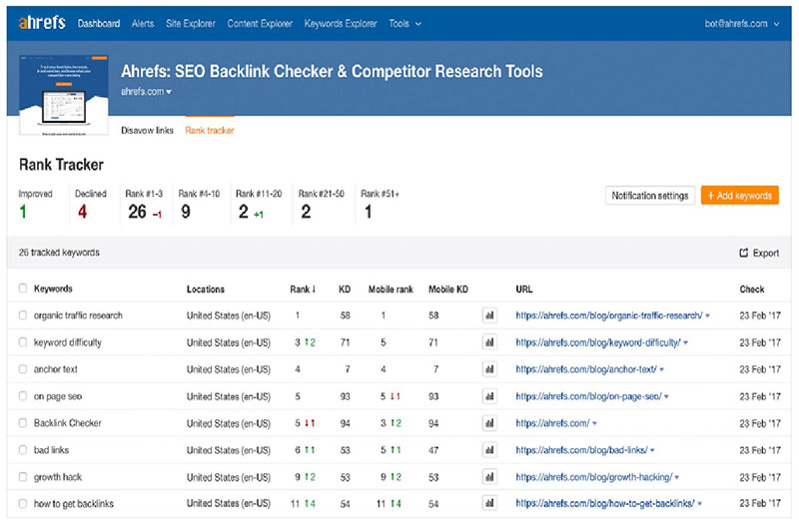Click the Backlink Checker keyword text

pyautogui.click(x=67, y=423)
